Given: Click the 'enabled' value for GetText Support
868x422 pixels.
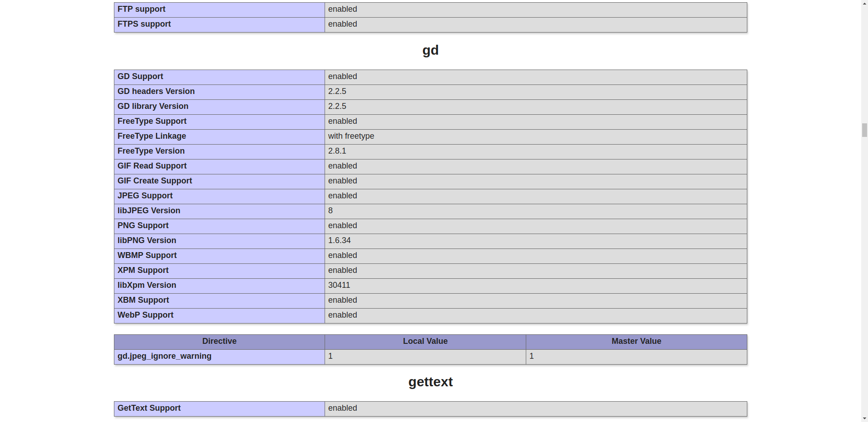Looking at the screenshot, I should [343, 408].
